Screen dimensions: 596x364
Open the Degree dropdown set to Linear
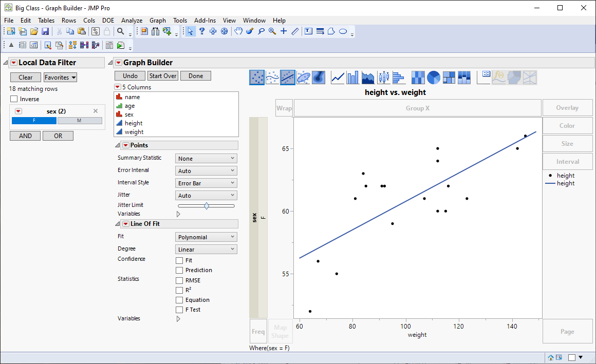[206, 250]
